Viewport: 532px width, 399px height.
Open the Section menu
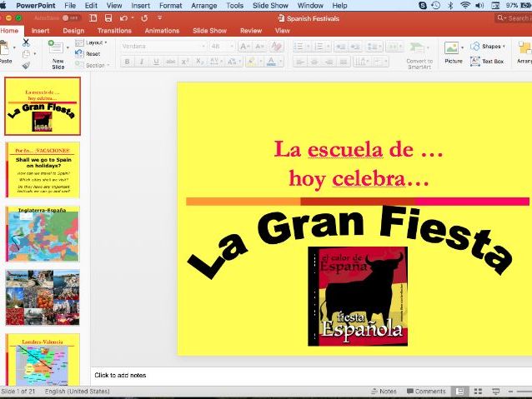[x=93, y=65]
